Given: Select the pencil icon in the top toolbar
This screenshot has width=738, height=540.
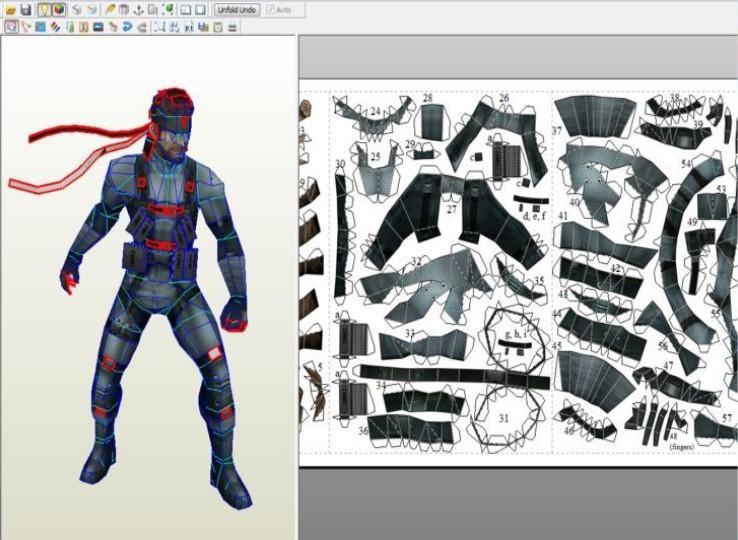Looking at the screenshot, I should pyautogui.click(x=108, y=9).
